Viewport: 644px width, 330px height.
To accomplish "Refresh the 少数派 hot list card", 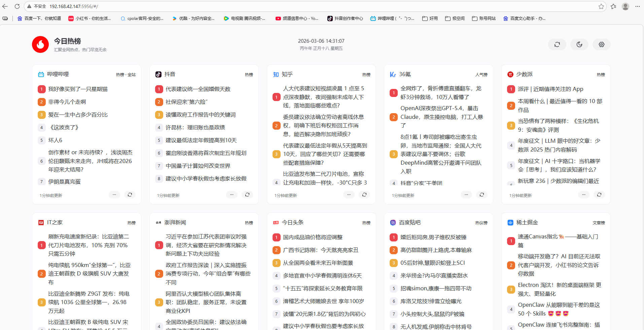I will pyautogui.click(x=599, y=195).
